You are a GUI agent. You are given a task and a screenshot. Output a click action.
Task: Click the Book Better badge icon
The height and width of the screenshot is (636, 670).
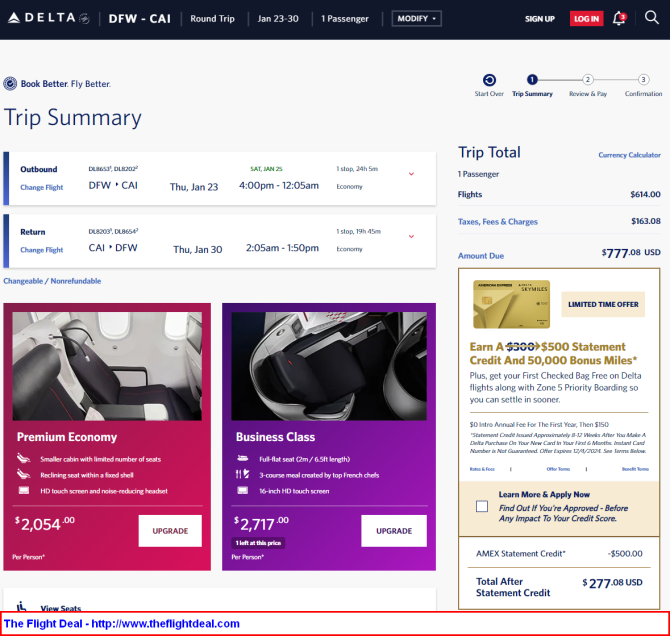[x=10, y=83]
